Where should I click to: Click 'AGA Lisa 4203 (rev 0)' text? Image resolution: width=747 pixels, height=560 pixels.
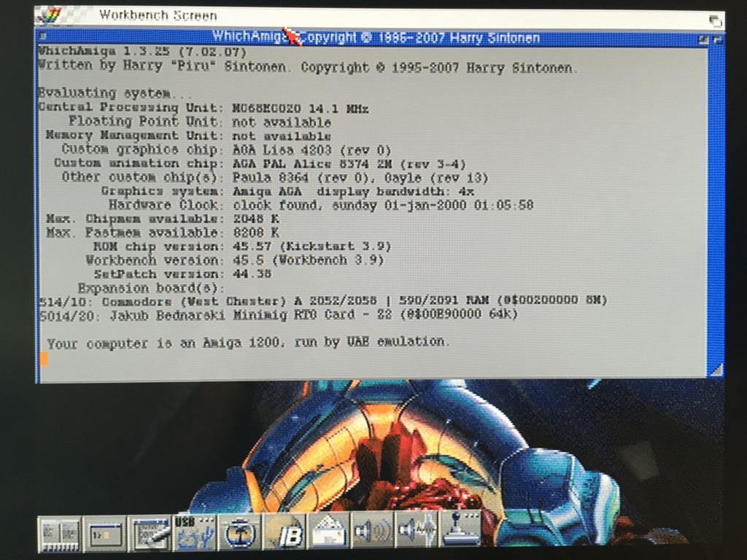pyautogui.click(x=311, y=150)
